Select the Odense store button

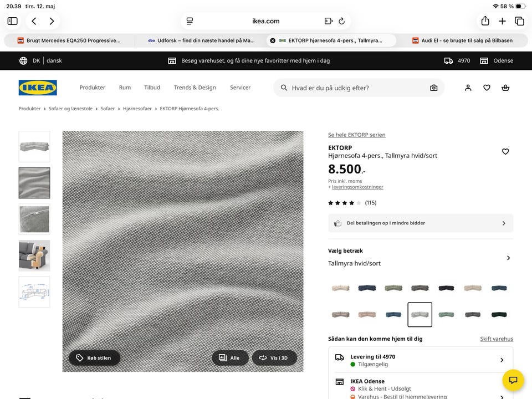coord(497,61)
